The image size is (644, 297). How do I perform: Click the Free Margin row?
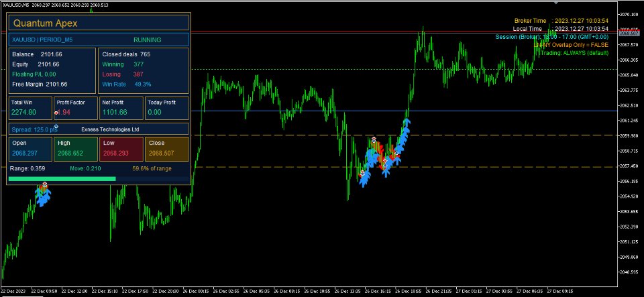(40, 84)
